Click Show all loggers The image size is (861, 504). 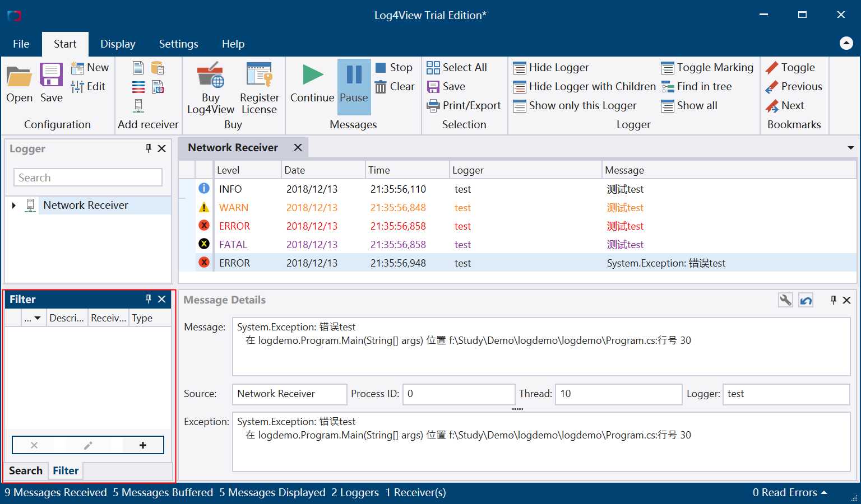pyautogui.click(x=689, y=106)
